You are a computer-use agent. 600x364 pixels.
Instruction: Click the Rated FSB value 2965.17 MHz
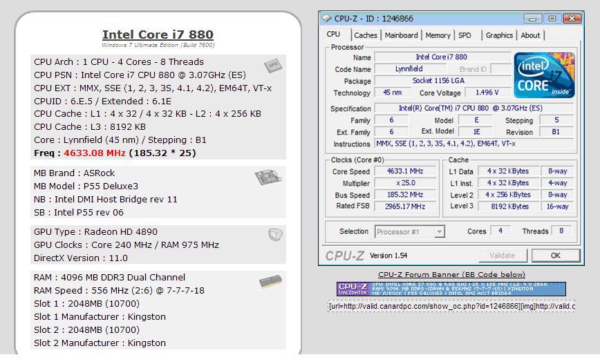(405, 207)
